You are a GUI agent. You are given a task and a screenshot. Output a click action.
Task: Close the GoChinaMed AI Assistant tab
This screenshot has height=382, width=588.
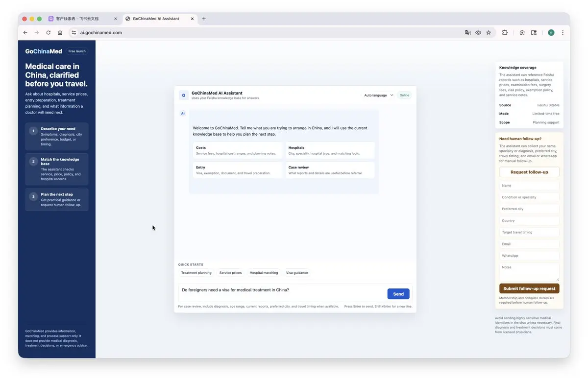pyautogui.click(x=193, y=19)
